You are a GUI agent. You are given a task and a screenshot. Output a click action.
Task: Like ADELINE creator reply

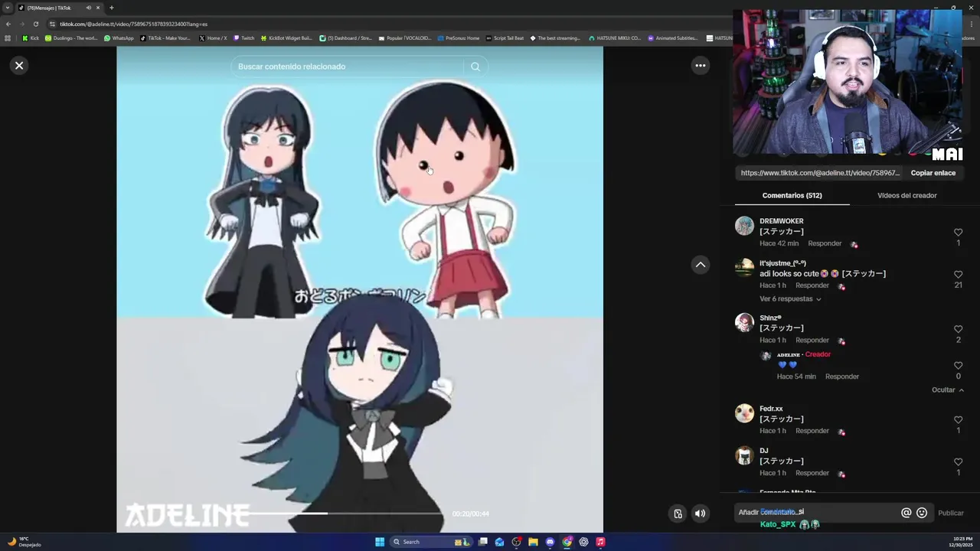[x=958, y=365]
